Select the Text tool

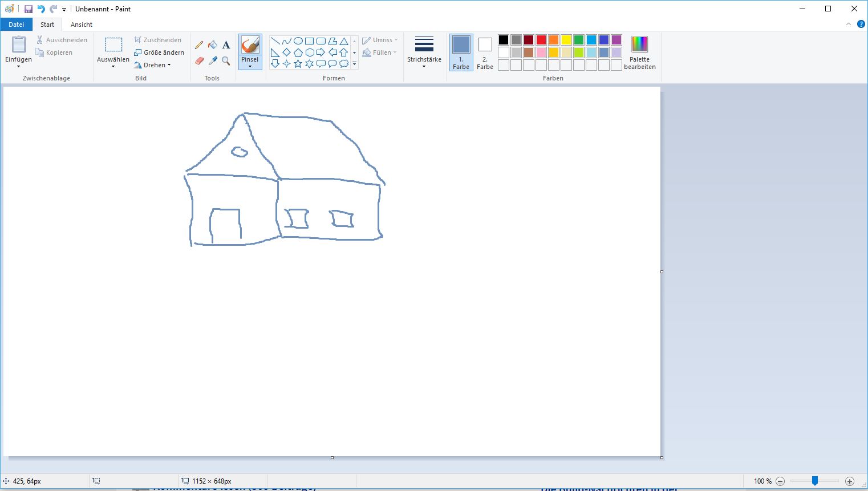coord(226,44)
